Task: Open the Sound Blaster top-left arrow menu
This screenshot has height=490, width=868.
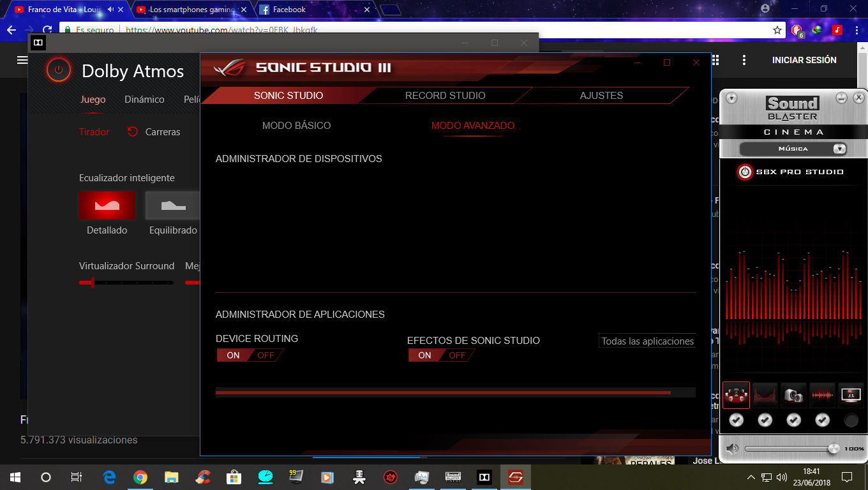Action: pyautogui.click(x=731, y=98)
